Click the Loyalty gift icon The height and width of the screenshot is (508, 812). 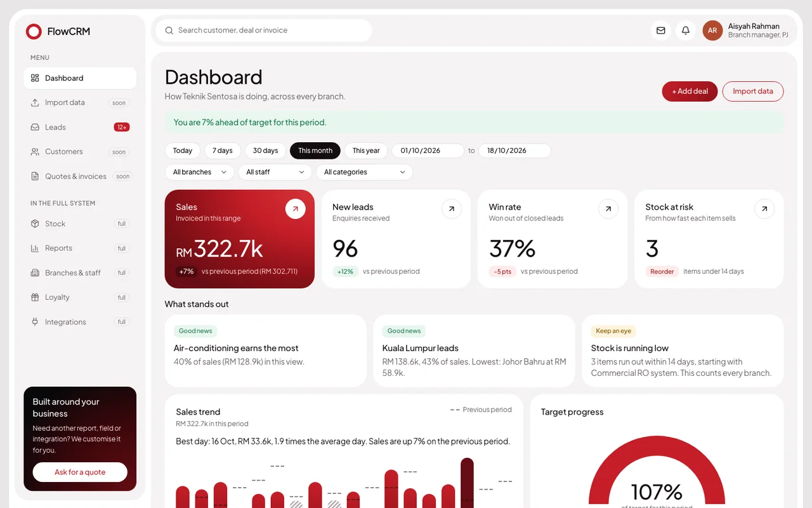35,297
